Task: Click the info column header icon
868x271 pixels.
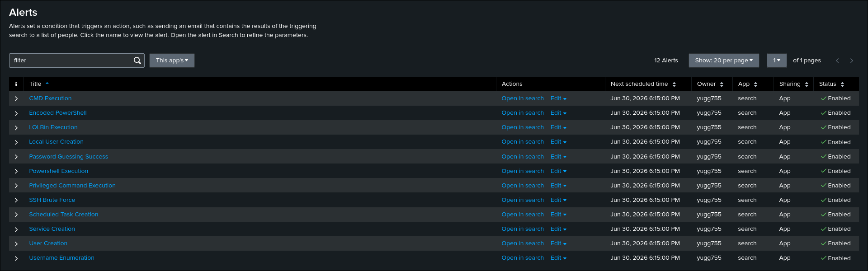Action: point(16,84)
